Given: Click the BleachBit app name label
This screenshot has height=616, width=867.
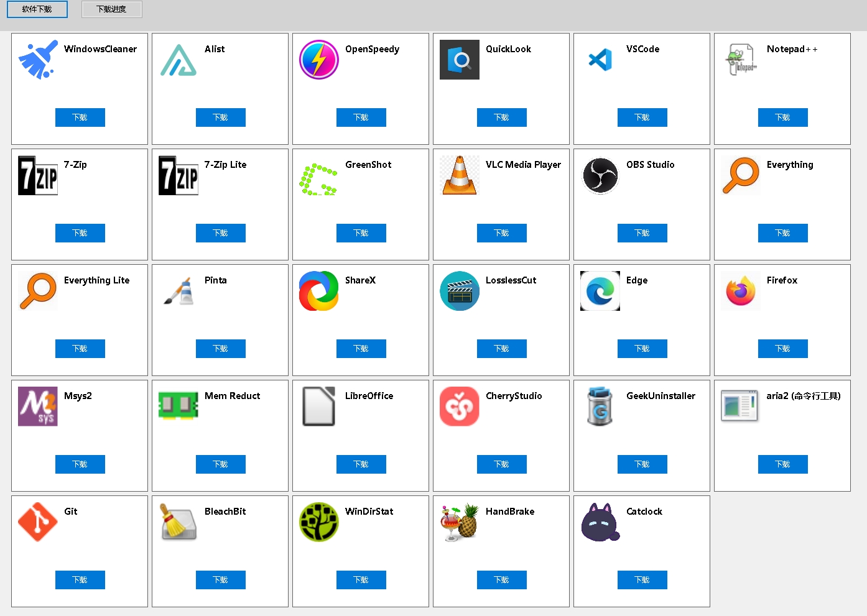Looking at the screenshot, I should [x=225, y=512].
